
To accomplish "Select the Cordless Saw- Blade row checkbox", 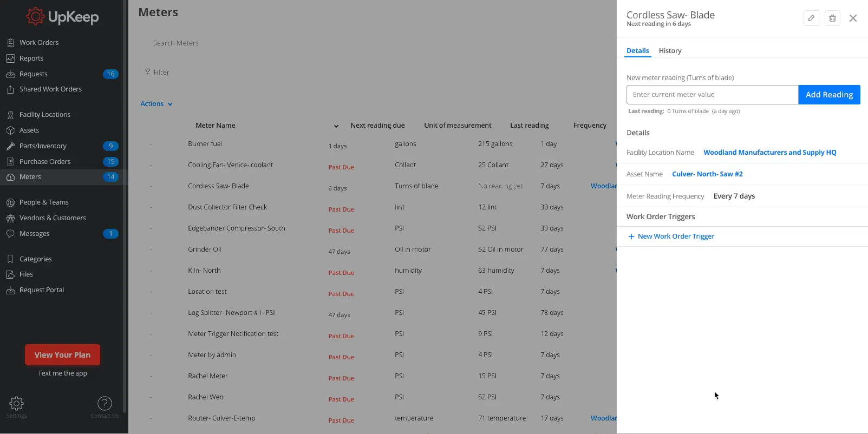I will (x=151, y=186).
